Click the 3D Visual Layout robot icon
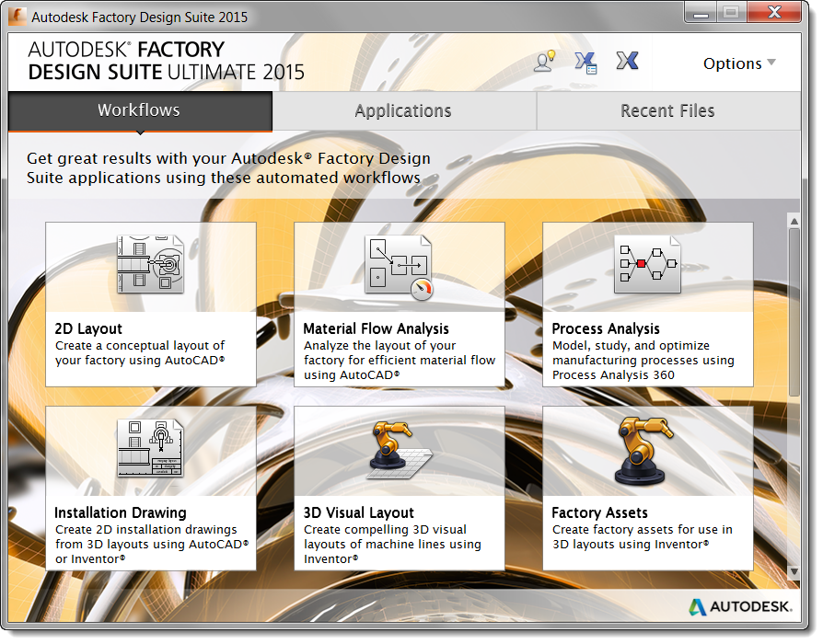823x644 pixels. (x=399, y=450)
